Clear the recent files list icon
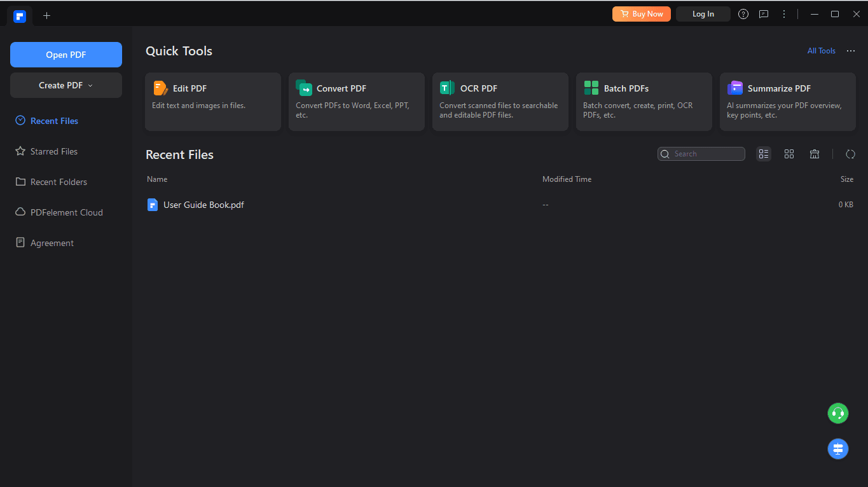This screenshot has width=868, height=487. pos(815,154)
